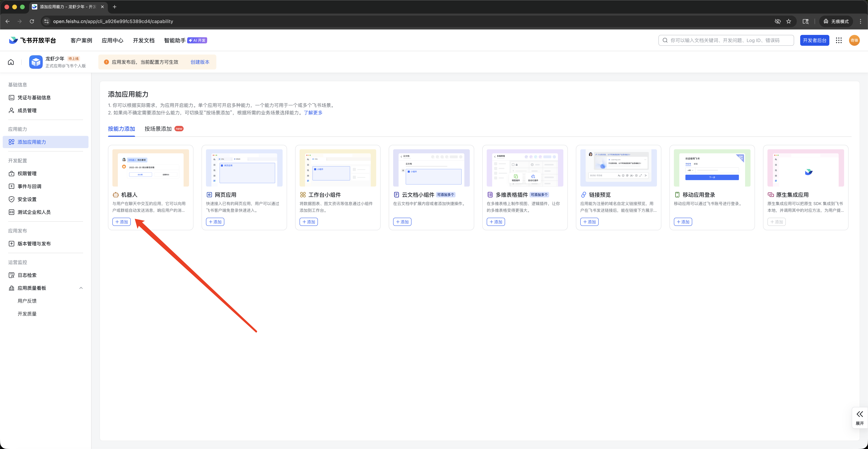Open the apps grid icon
Viewport: 868px width, 449px height.
(x=839, y=40)
